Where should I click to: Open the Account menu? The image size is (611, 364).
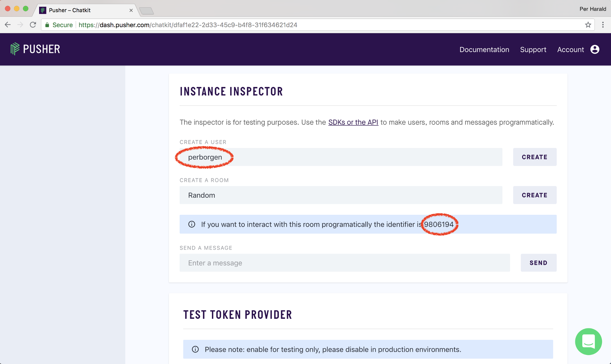(570, 49)
